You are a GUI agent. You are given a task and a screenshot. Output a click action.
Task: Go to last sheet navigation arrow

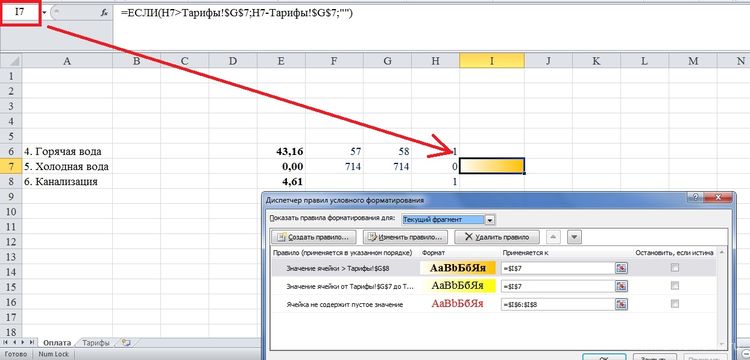click(32, 342)
